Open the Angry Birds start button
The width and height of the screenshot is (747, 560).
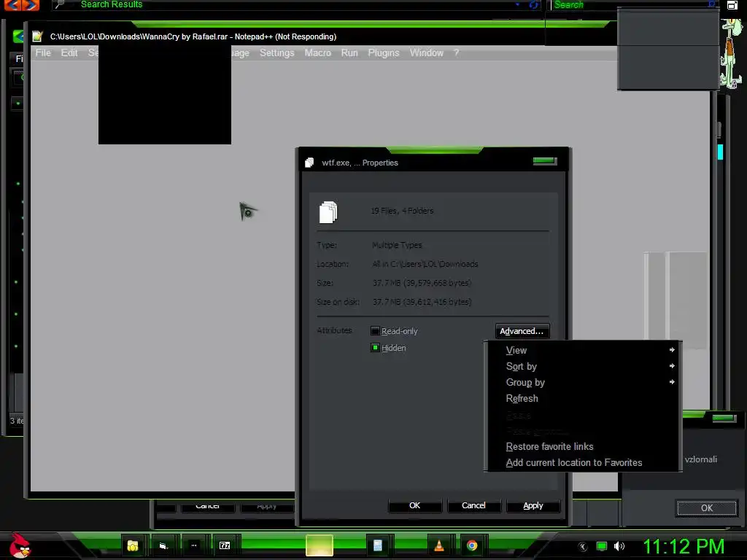pyautogui.click(x=20, y=545)
